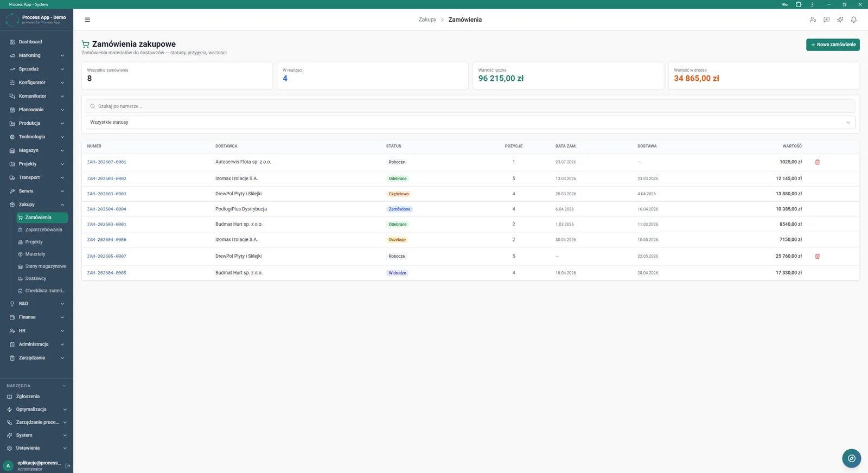Screen dimensions: 868x473
Task: Click the R&D lightbulb icon
Action: coord(12,304)
